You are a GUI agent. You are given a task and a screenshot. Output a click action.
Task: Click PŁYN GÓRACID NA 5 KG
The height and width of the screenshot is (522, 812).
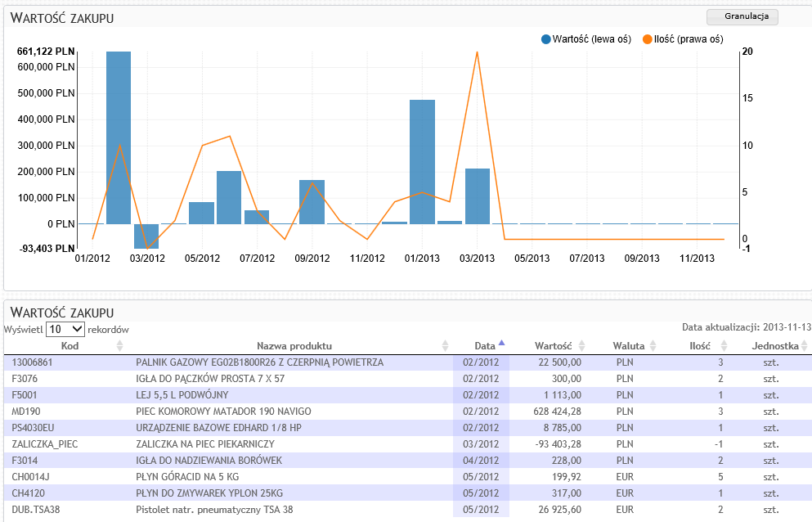[x=187, y=477]
